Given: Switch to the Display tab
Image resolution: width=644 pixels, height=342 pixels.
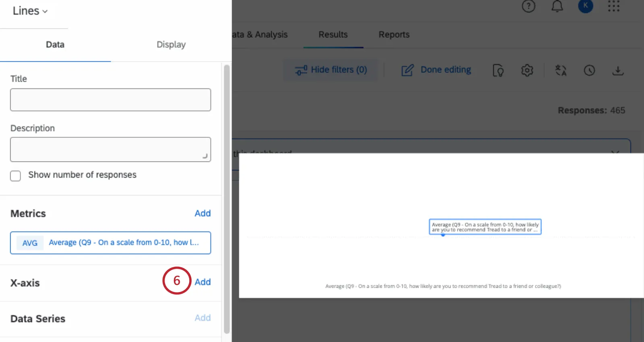Looking at the screenshot, I should click(171, 45).
